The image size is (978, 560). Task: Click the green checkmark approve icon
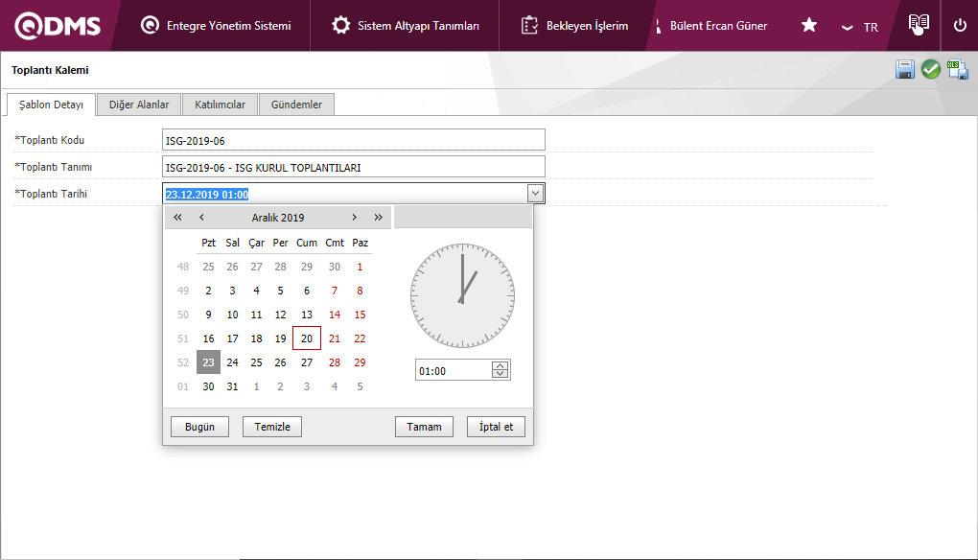(x=931, y=69)
